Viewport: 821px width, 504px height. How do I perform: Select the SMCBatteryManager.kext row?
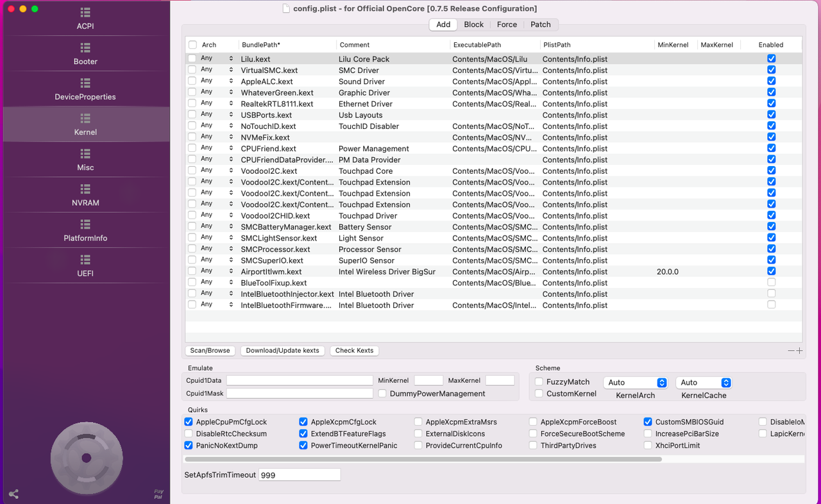[x=493, y=226]
